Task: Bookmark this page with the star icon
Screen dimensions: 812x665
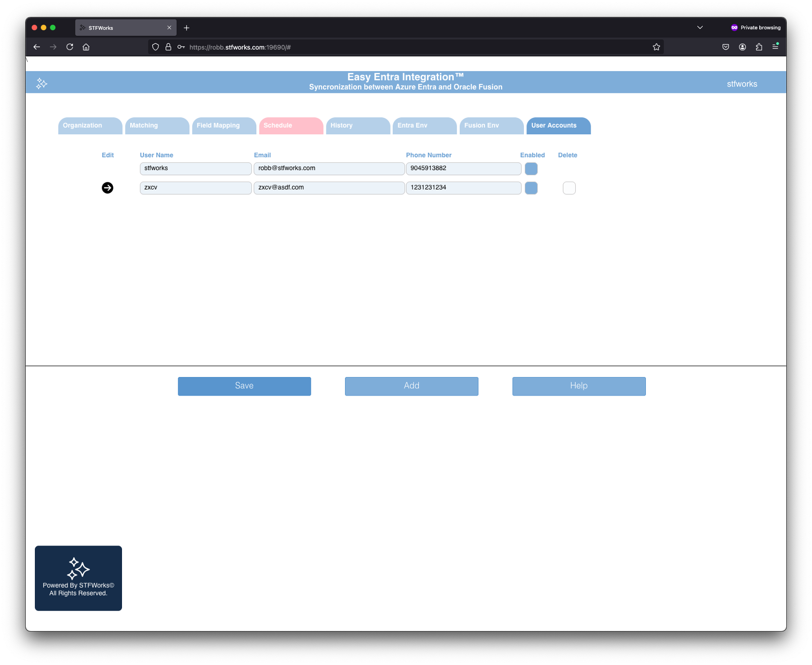Action: tap(656, 47)
